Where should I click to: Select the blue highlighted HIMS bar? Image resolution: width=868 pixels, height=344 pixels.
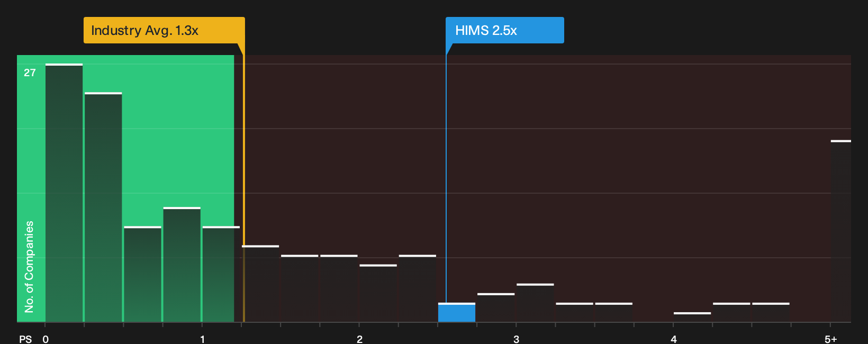coord(457,312)
